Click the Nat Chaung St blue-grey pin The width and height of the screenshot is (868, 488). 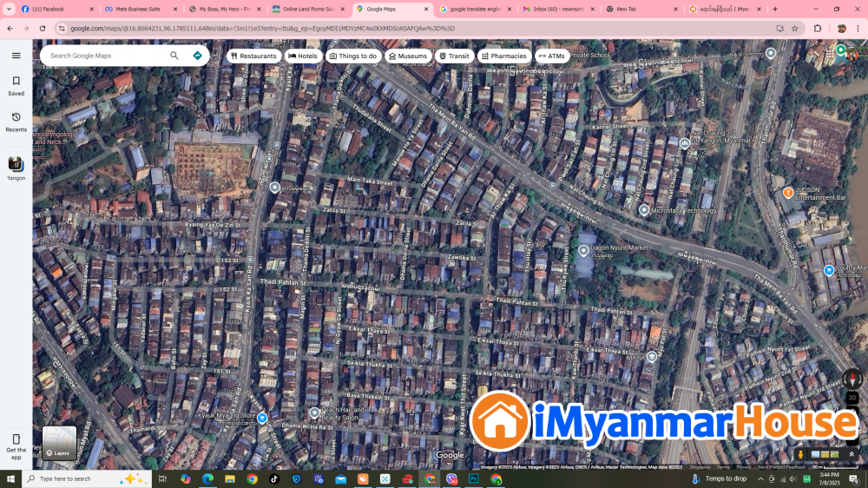click(x=685, y=143)
